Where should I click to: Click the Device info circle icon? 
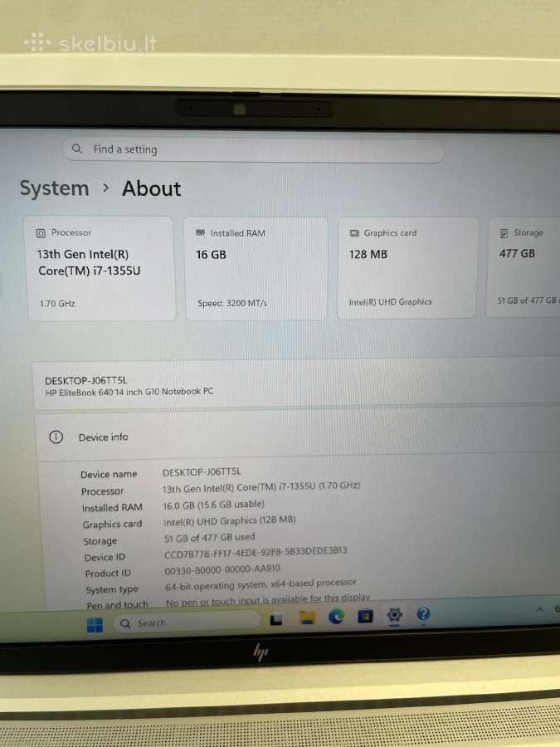click(x=56, y=437)
